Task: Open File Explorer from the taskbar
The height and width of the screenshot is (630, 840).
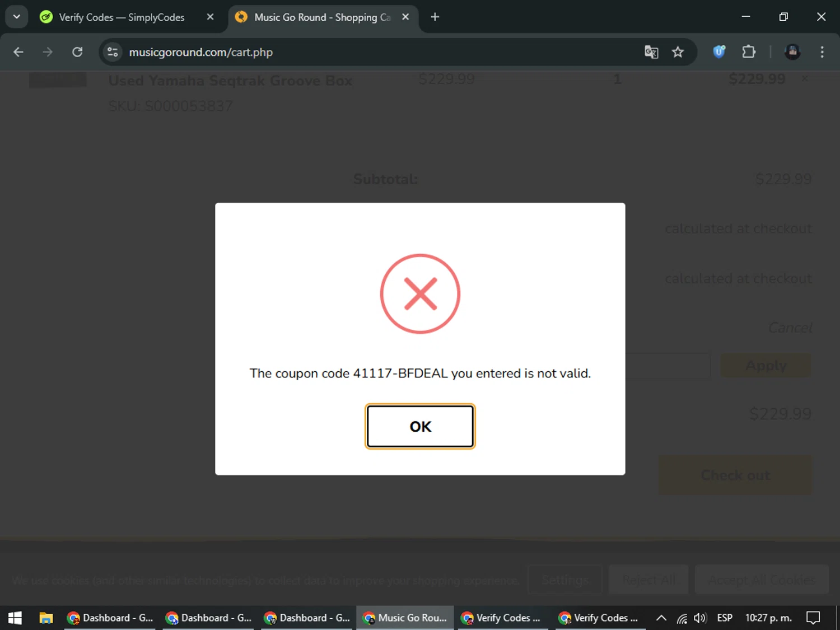Action: click(x=46, y=618)
